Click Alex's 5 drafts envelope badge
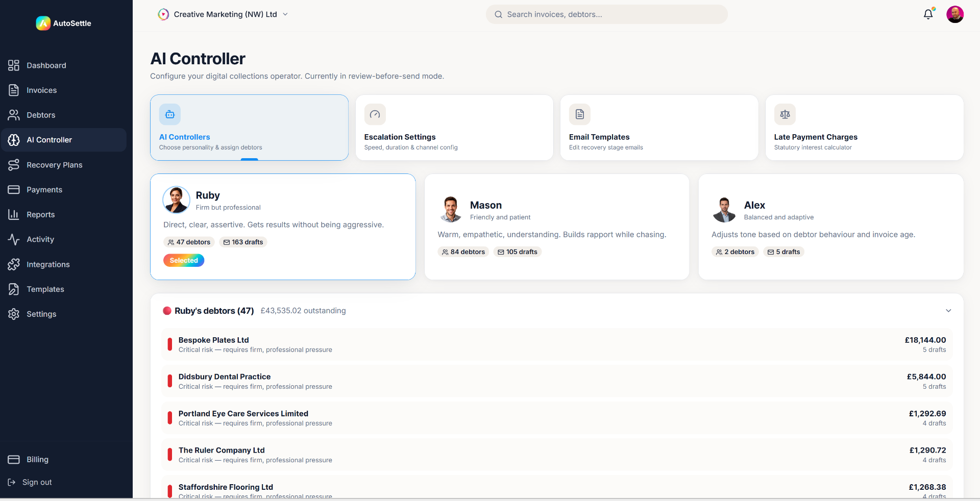 (x=783, y=252)
